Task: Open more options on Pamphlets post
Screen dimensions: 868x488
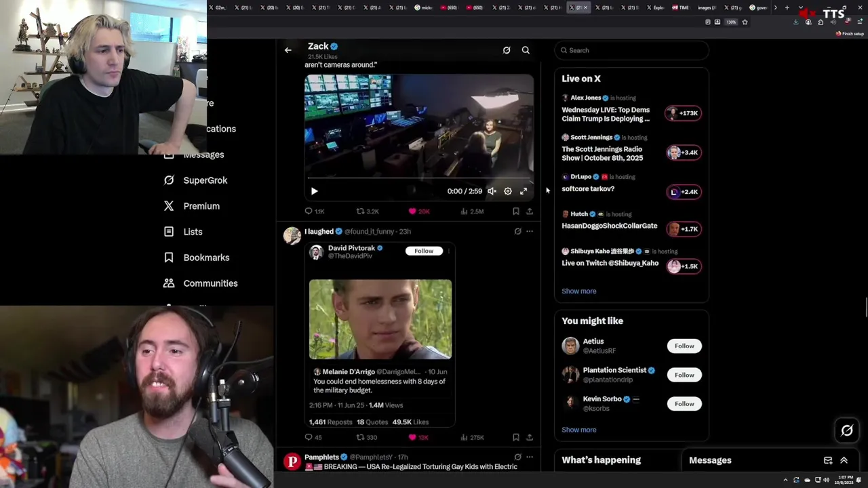Action: [530, 457]
